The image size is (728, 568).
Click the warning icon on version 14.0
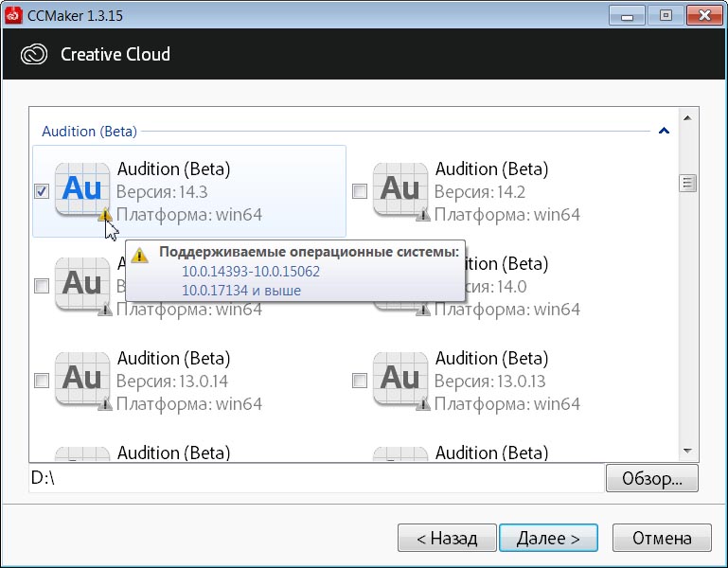(x=423, y=310)
